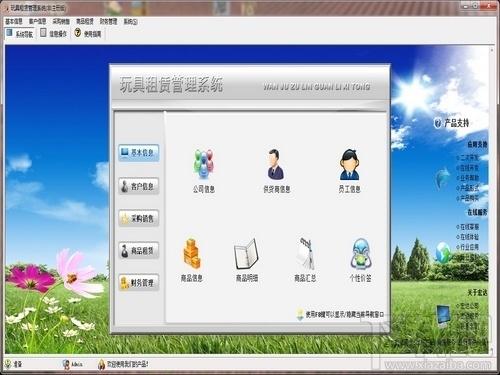
Task: Open the 客户信息 menu in the menu bar
Action: (38, 21)
